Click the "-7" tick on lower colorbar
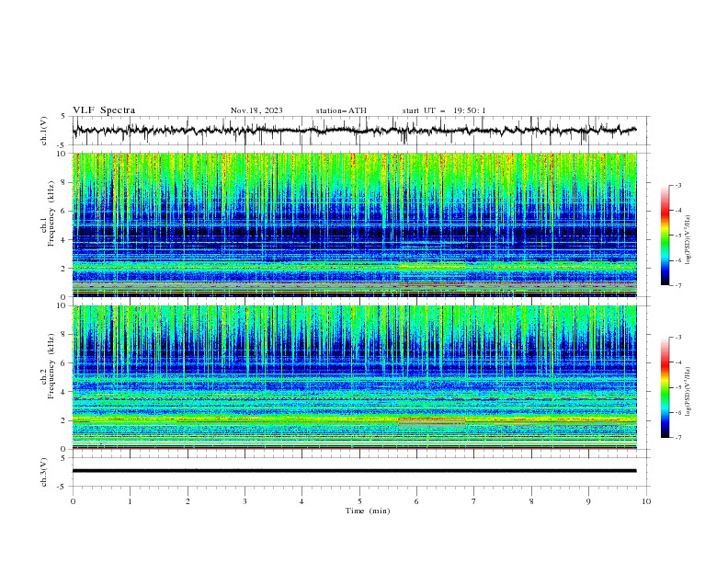Screen dimensions: 728x563 tap(678, 438)
